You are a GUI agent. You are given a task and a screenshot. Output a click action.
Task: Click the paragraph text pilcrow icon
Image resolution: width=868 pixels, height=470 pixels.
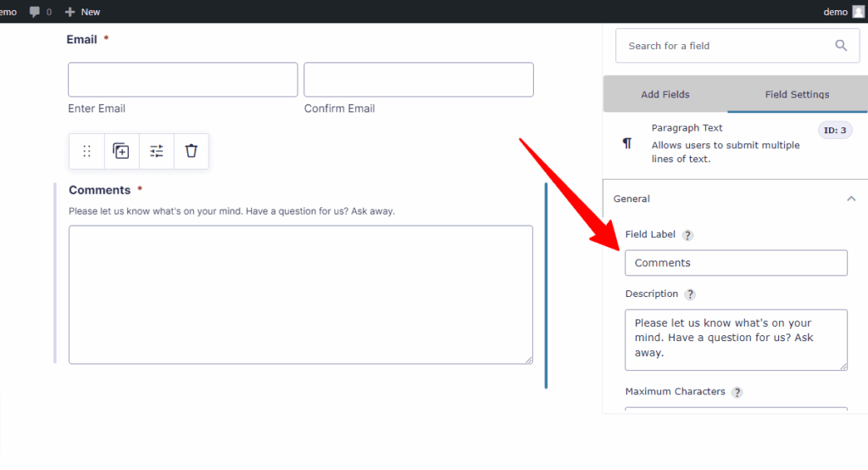[627, 143]
